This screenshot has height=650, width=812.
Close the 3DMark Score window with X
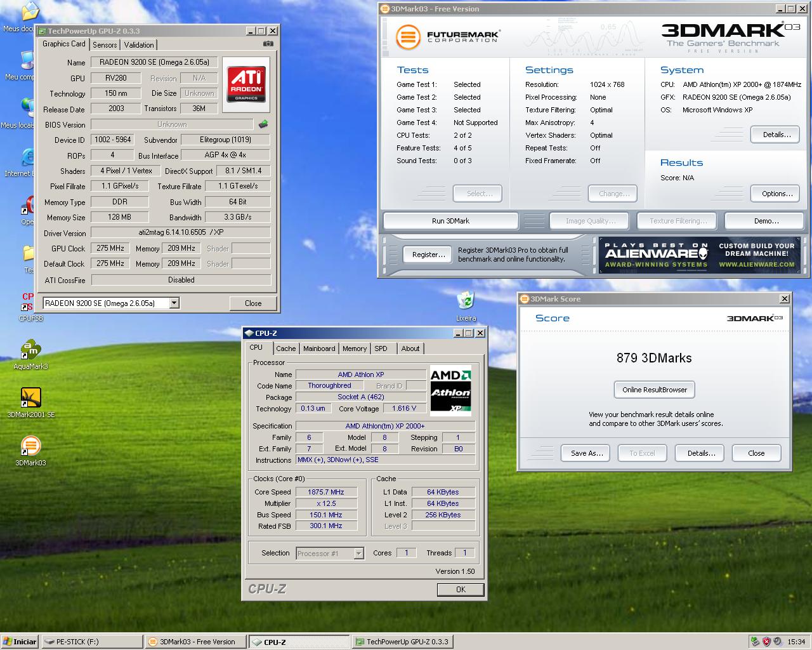point(785,298)
